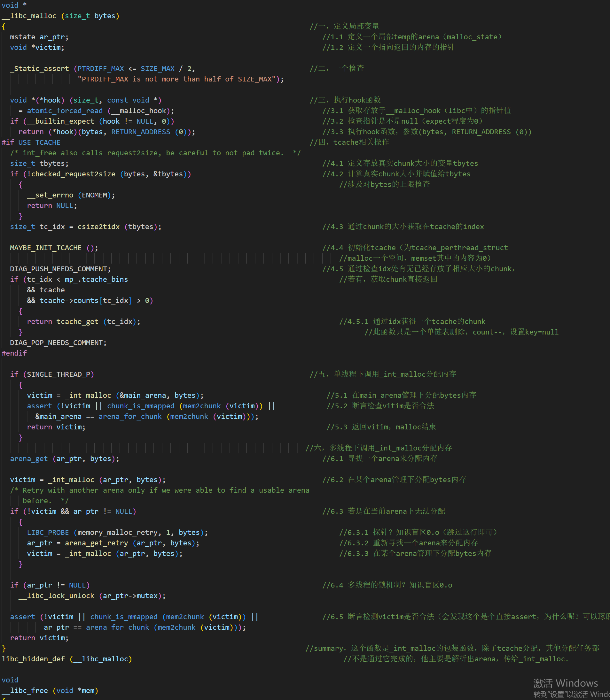Click the csize2tidx function call

tap(98, 227)
